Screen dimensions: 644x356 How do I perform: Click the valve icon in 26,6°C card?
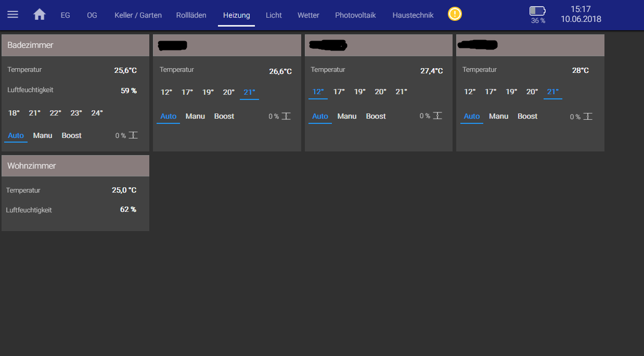286,116
